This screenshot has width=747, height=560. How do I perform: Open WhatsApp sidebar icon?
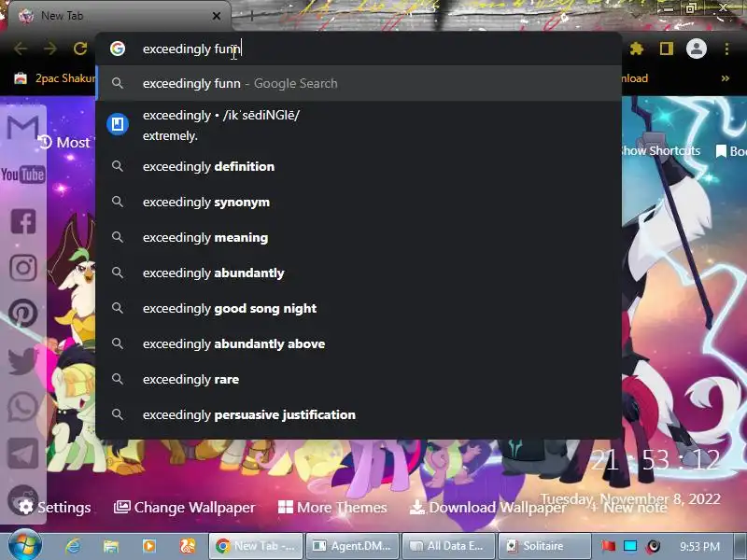pyautogui.click(x=22, y=407)
